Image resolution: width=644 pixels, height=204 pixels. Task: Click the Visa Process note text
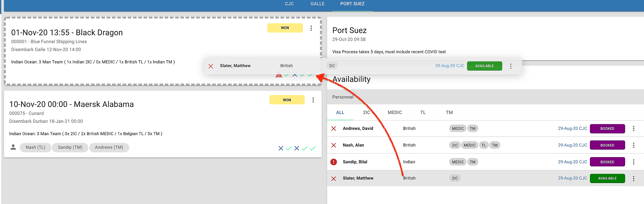pos(389,52)
